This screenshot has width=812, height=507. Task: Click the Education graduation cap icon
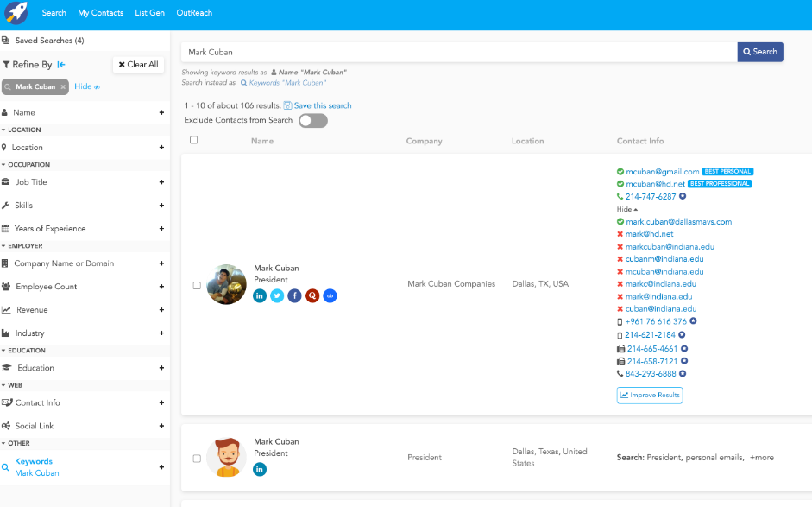pyautogui.click(x=6, y=368)
